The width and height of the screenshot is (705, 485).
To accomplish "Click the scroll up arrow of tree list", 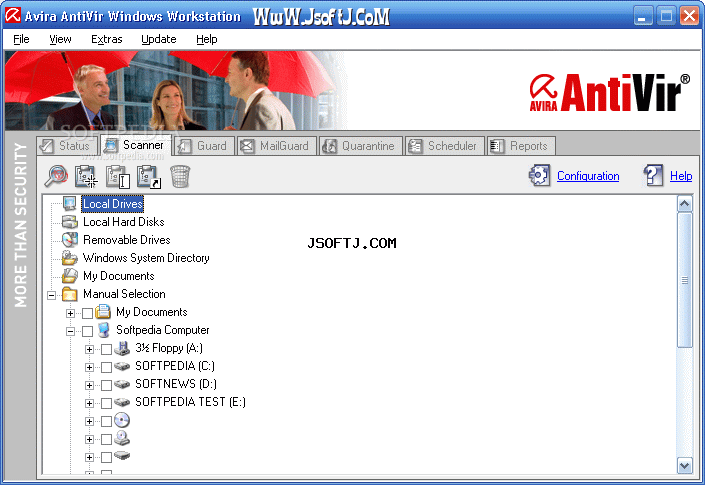I will click(684, 204).
